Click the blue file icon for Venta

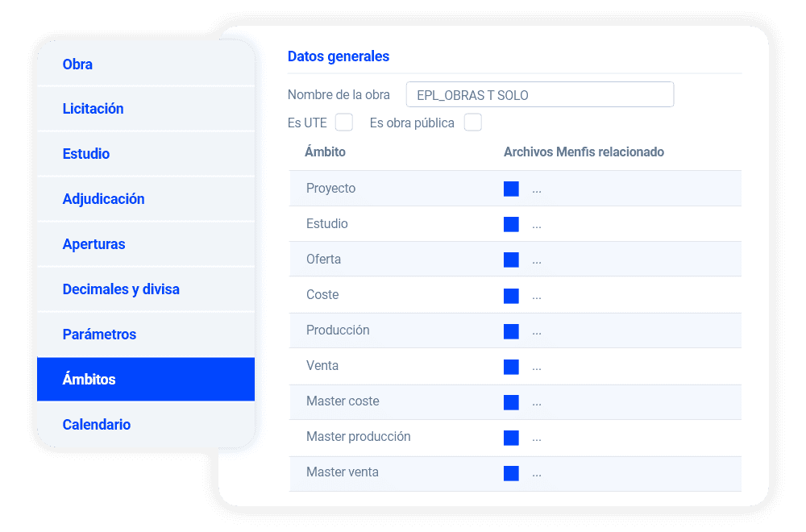511,367
